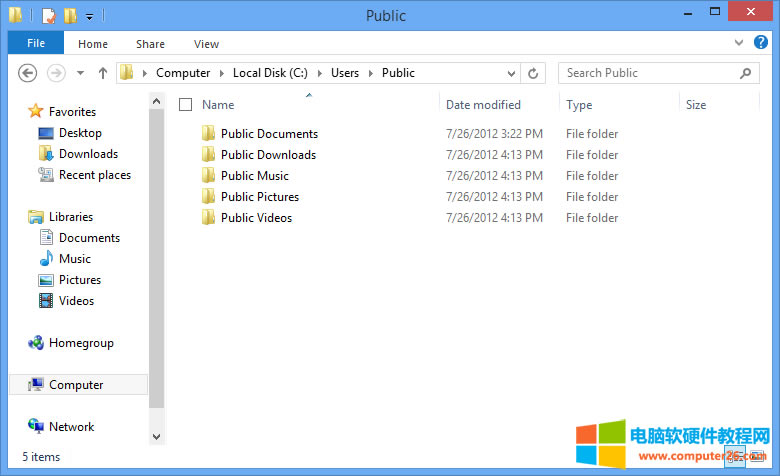This screenshot has height=476, width=780.
Task: Expand the Users breadcrumb arrow before Public
Action: click(371, 73)
